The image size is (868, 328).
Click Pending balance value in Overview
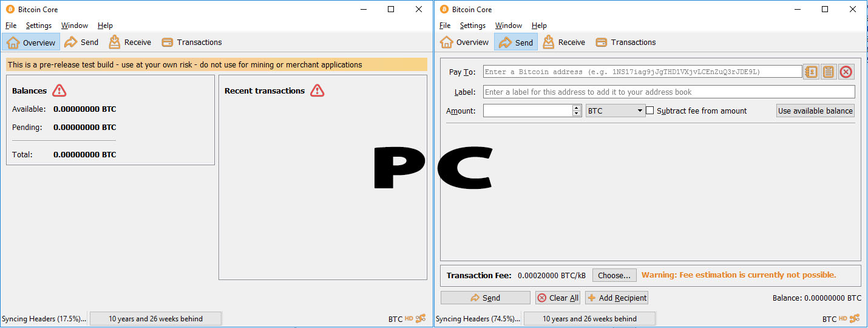(x=84, y=128)
